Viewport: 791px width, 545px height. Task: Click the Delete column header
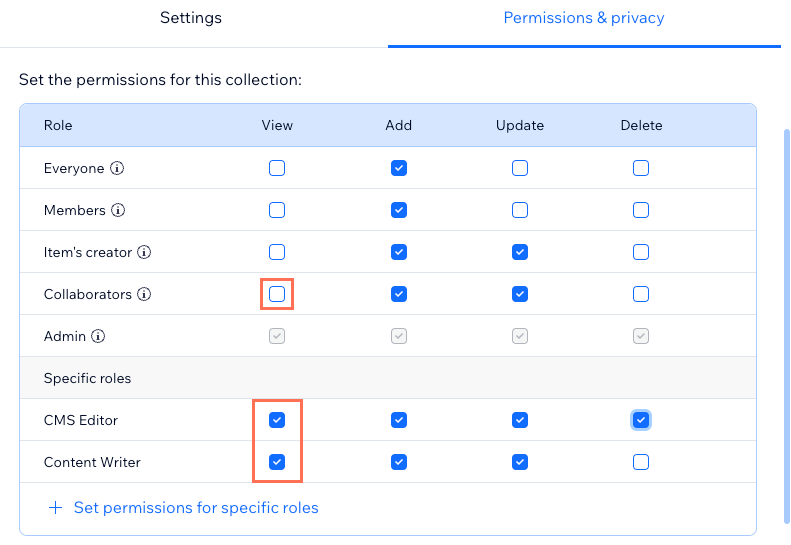tap(641, 125)
